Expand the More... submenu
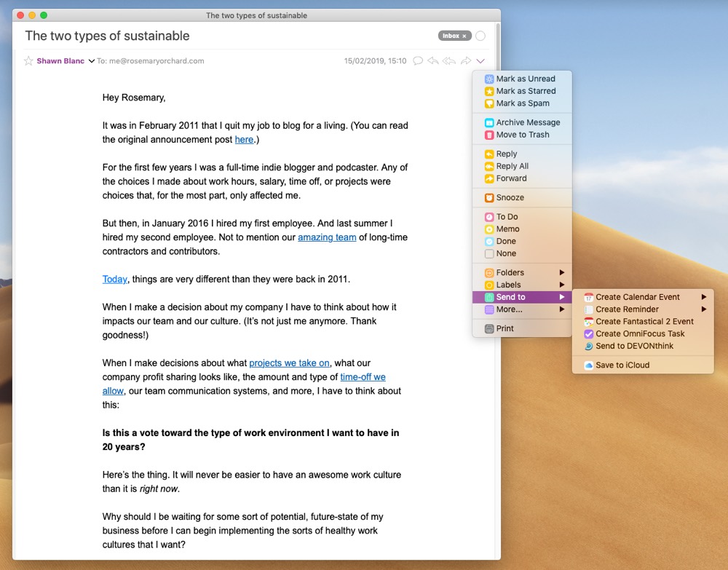The image size is (728, 570). coord(522,309)
